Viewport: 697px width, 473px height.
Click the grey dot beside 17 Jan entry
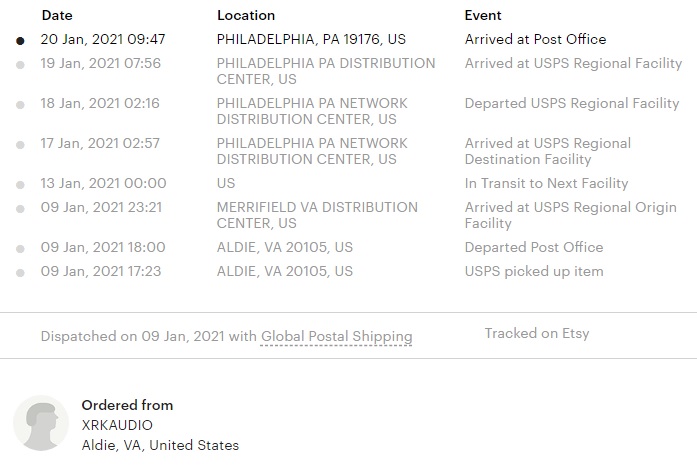pos(20,145)
